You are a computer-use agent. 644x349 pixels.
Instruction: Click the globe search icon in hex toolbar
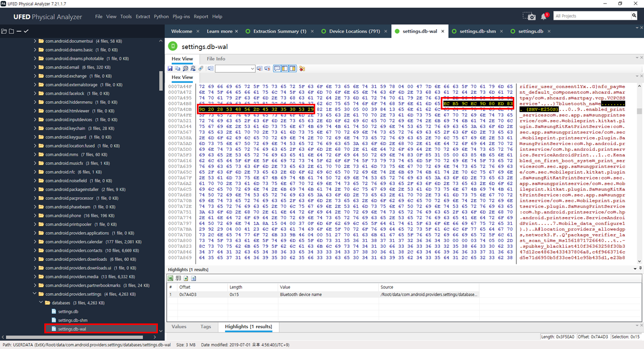tap(185, 68)
